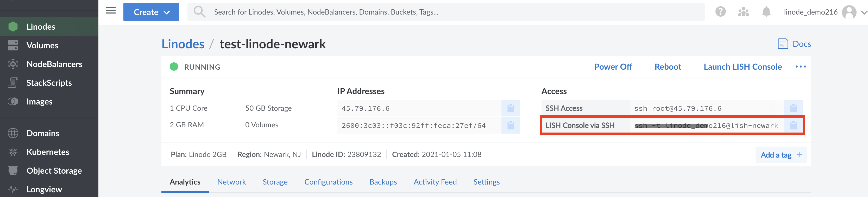Click the Linodes breadcrumb link

pos(183,44)
